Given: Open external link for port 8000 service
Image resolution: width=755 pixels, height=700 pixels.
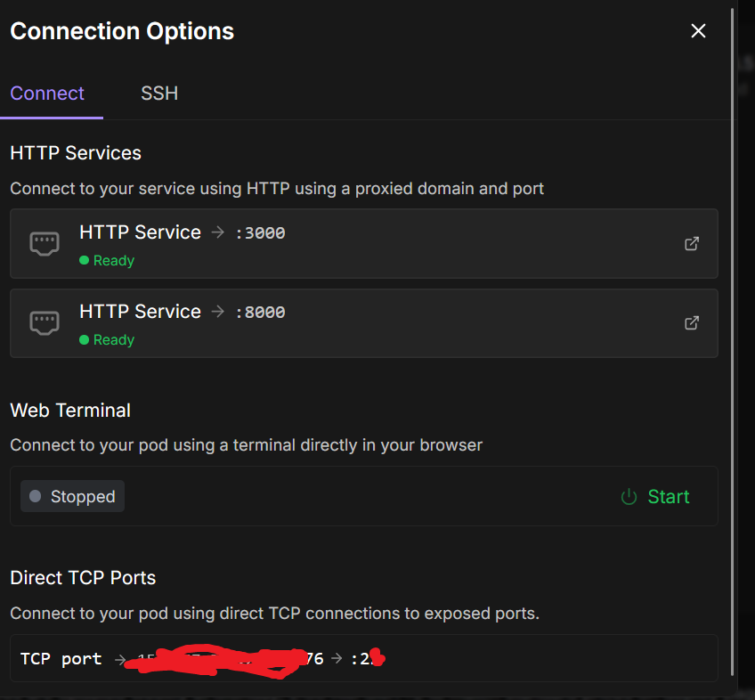Looking at the screenshot, I should click(x=692, y=322).
